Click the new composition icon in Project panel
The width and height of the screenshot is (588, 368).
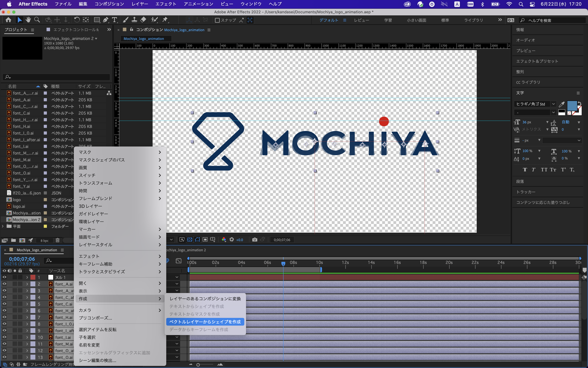pos(22,240)
